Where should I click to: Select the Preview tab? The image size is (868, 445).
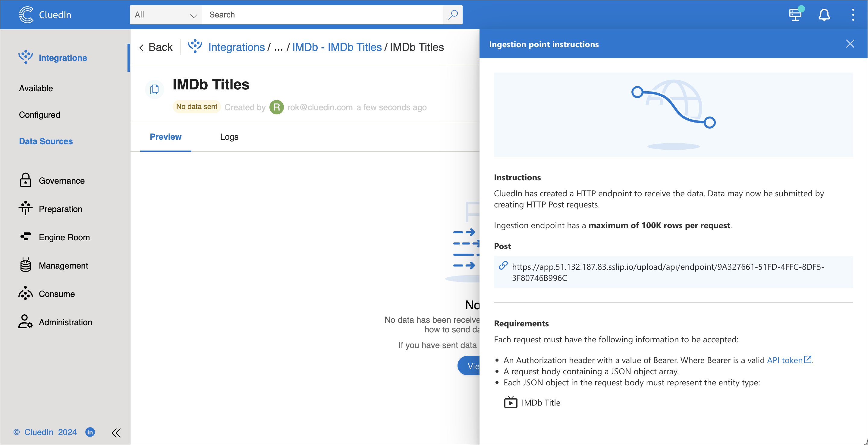coord(165,137)
